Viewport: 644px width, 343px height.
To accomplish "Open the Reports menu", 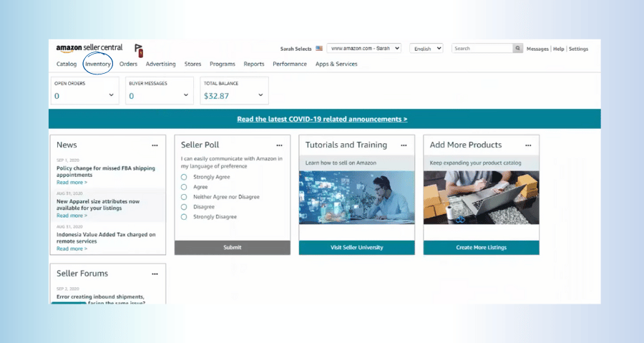I will tap(254, 64).
